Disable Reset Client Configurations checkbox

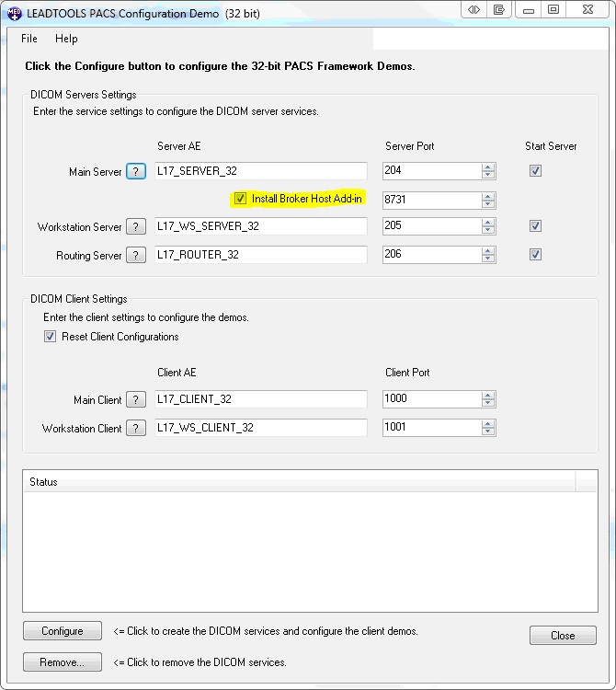[x=51, y=337]
